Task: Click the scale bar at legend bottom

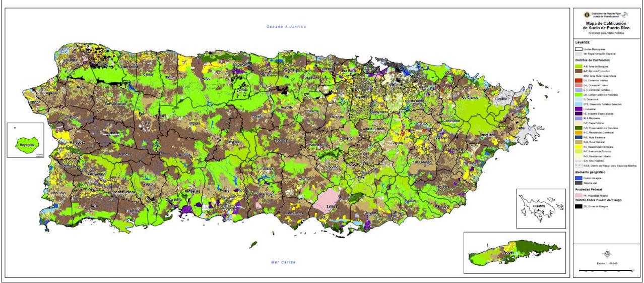Action: (606, 271)
